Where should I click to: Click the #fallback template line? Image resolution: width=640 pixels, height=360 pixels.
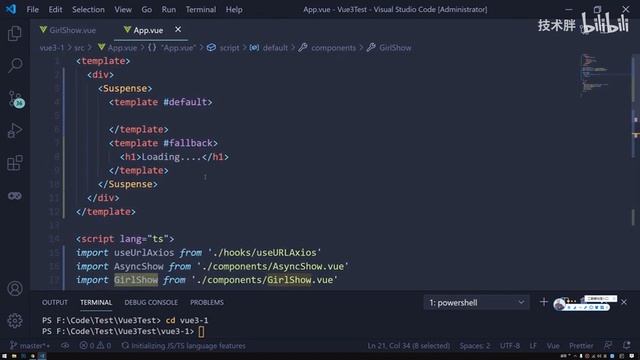(163, 143)
